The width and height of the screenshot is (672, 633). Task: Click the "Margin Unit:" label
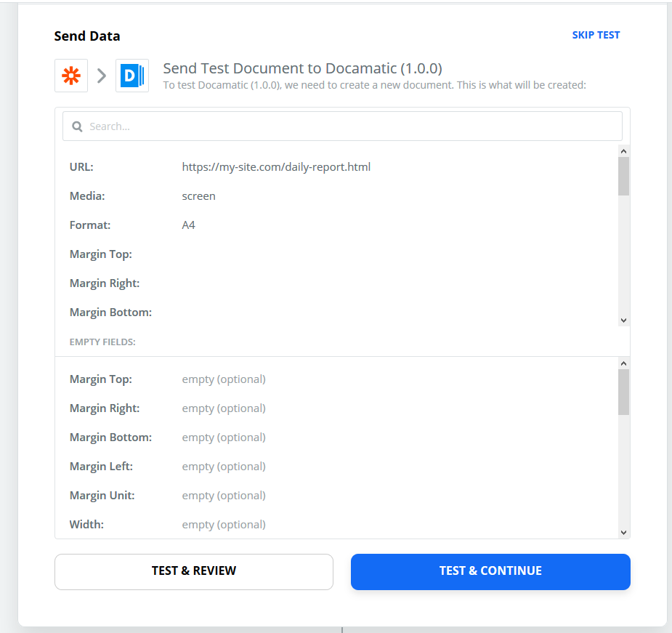[x=102, y=496]
